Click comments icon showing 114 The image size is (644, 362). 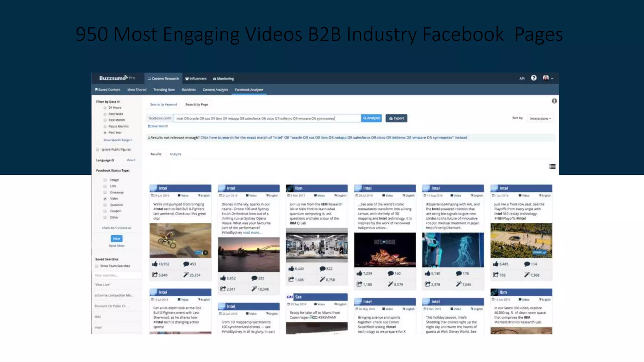pyautogui.click(x=527, y=264)
